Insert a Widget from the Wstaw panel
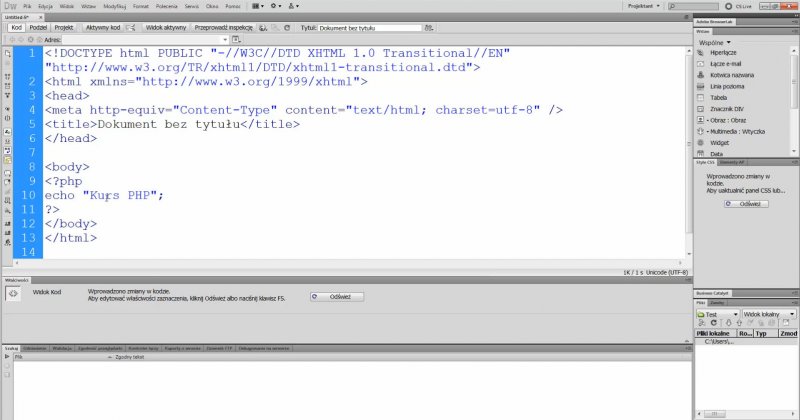 (x=718, y=141)
